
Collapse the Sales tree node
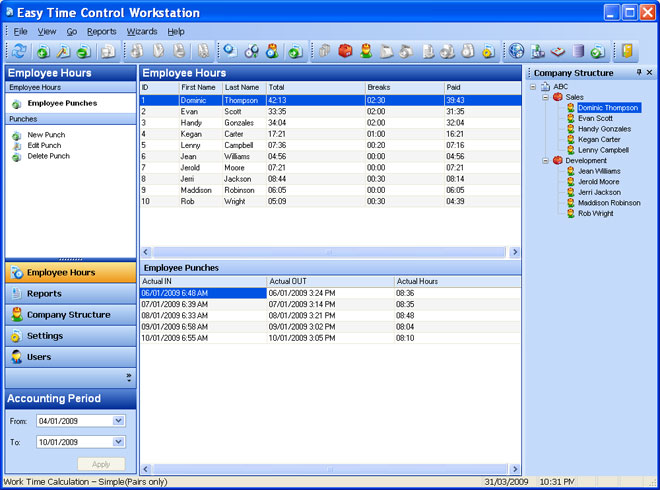pos(545,97)
